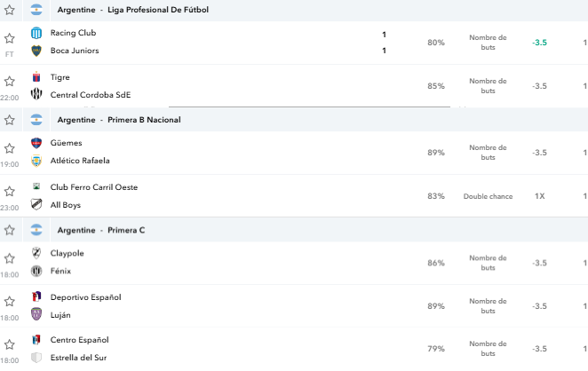Open Club Ferro Carril Oeste team link
The image size is (588, 371).
[94, 187]
